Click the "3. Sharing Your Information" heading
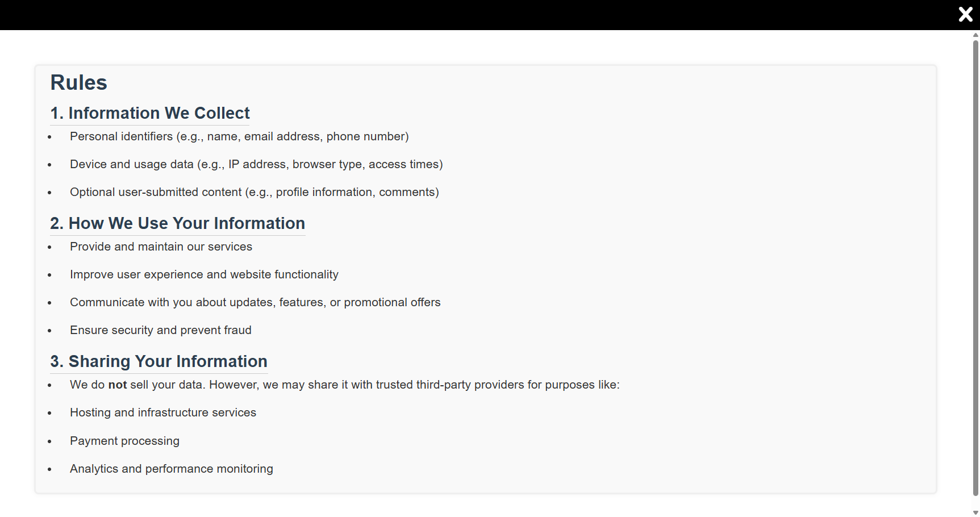The width and height of the screenshot is (980, 517). click(159, 361)
